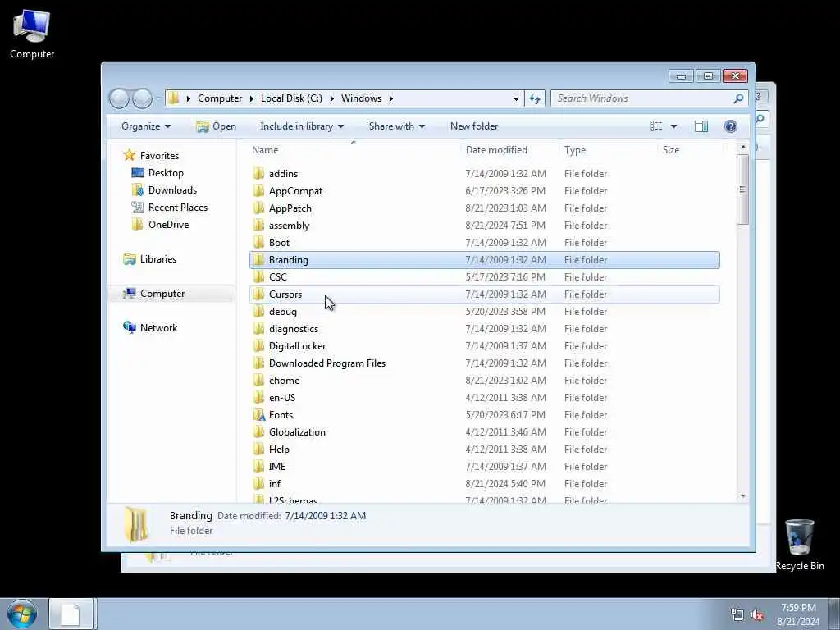The image size is (840, 630).
Task: Select the AppPatch folder
Action: tap(484, 208)
